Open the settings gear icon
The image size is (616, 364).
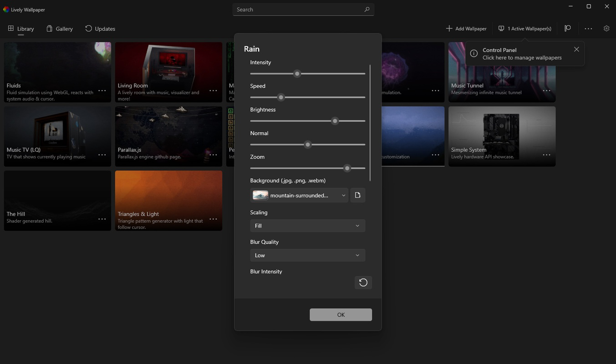pyautogui.click(x=606, y=28)
